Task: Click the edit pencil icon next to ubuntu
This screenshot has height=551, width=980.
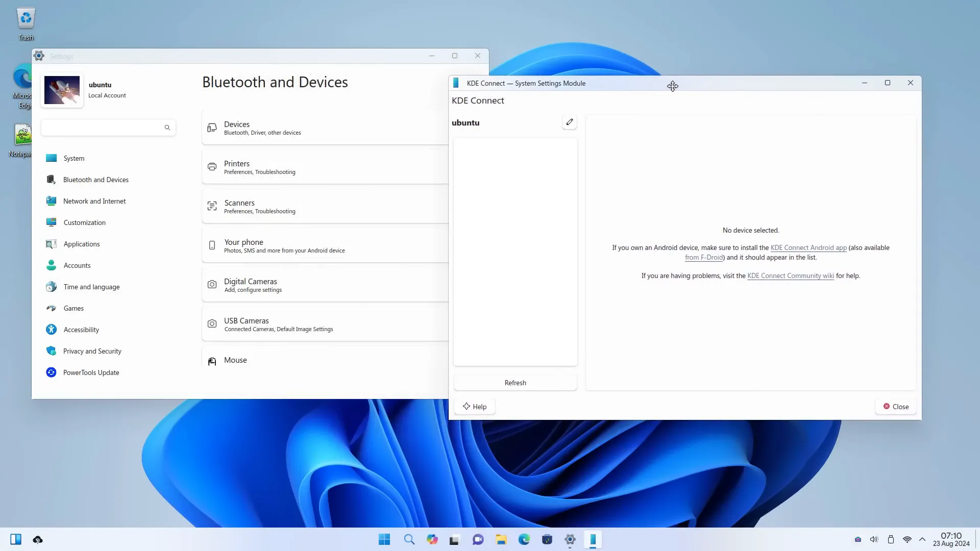Action: pos(570,122)
